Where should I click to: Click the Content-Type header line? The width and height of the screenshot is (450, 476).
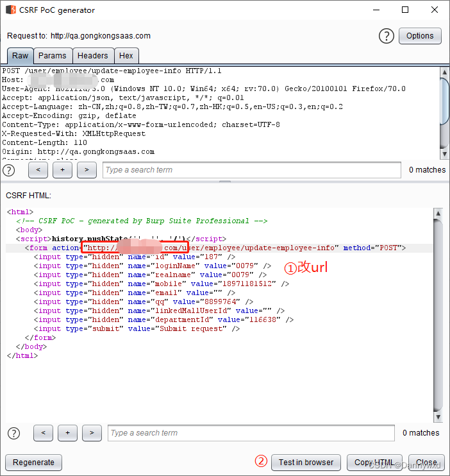[x=141, y=124]
